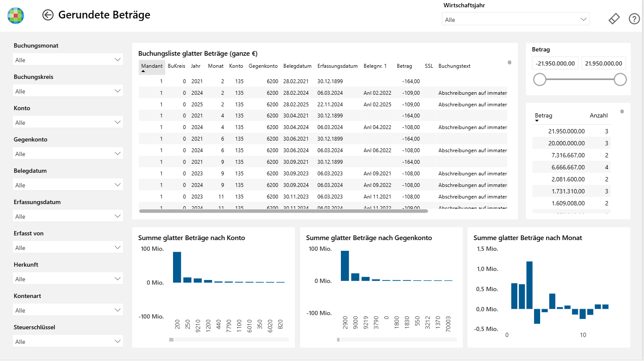
Task: Click the Anl 04.2022 document number cell
Action: point(377,127)
